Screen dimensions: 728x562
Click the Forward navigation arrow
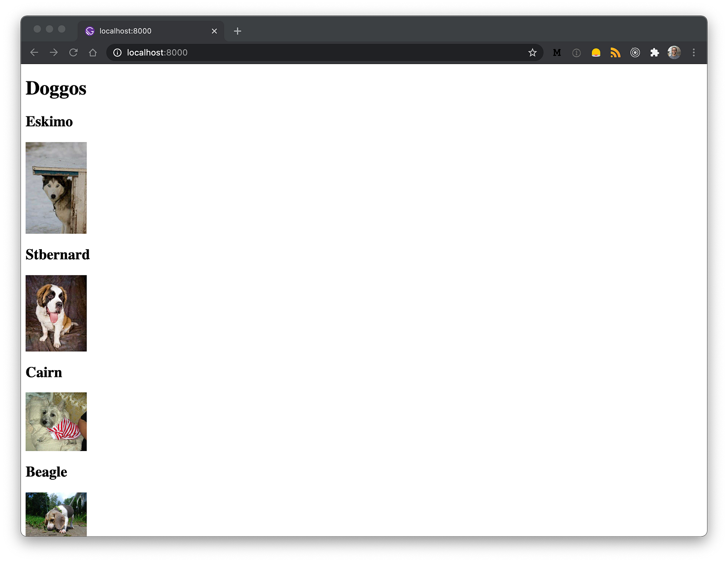[x=54, y=53]
